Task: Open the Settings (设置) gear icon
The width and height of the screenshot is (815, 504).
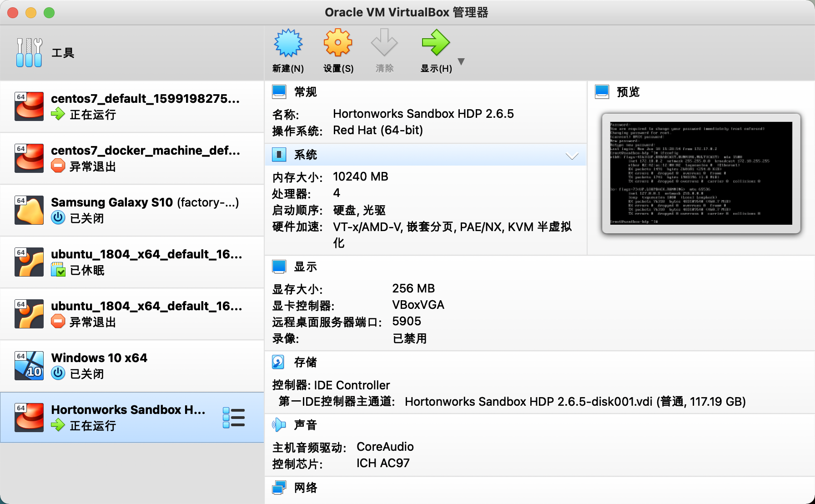Action: [338, 43]
